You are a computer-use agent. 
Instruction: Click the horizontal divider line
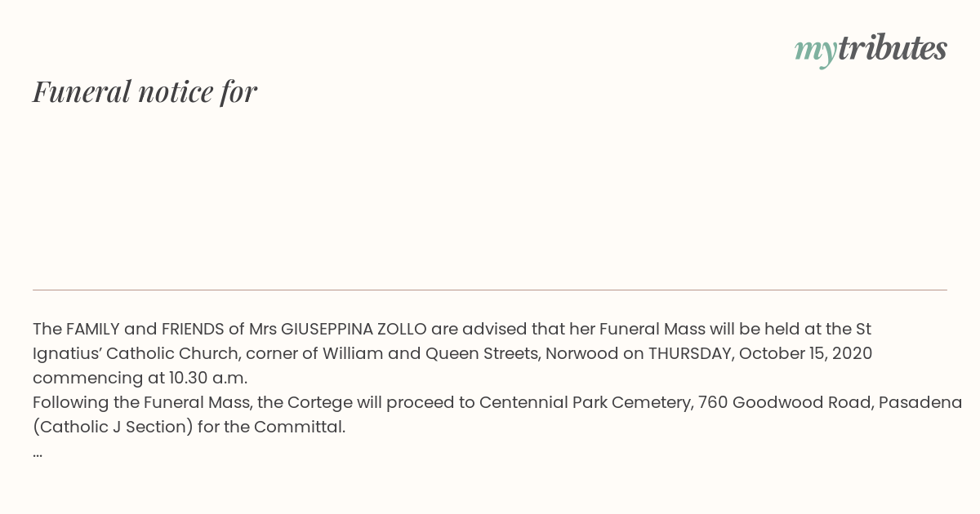click(490, 290)
